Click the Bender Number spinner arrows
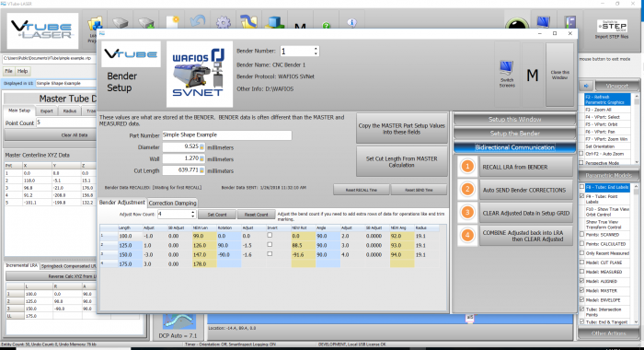Viewport: 644px width, 350px height. pos(316,51)
